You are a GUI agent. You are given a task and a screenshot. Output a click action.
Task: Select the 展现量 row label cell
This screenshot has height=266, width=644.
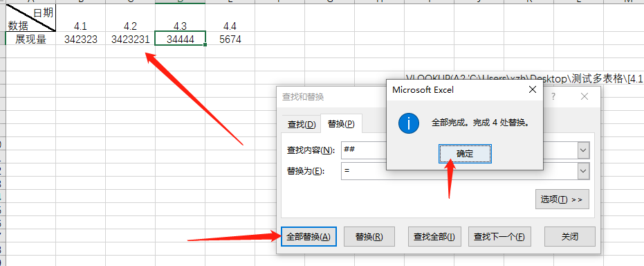point(31,39)
